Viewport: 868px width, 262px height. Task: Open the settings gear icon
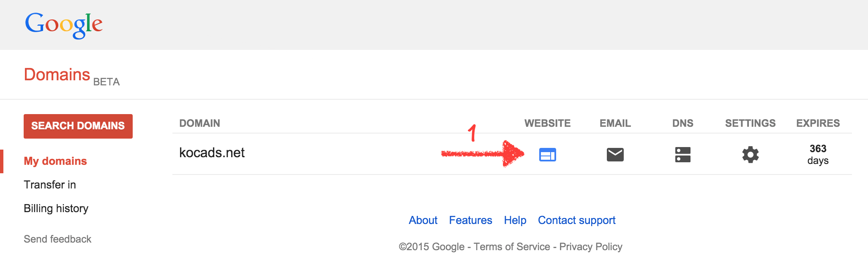(x=751, y=155)
